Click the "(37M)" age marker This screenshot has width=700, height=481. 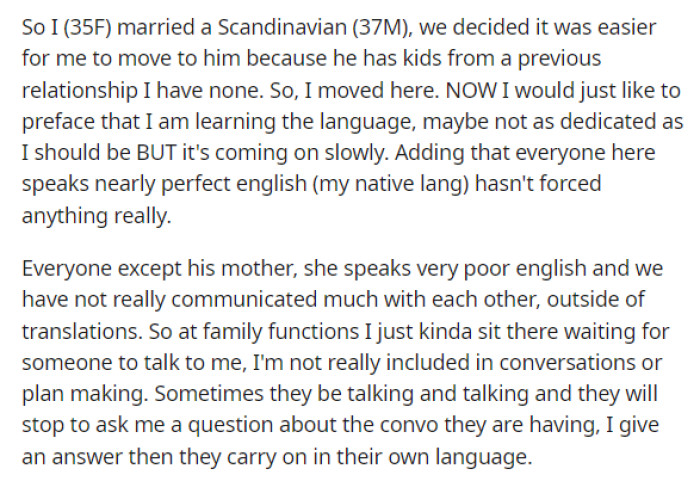pyautogui.click(x=383, y=28)
